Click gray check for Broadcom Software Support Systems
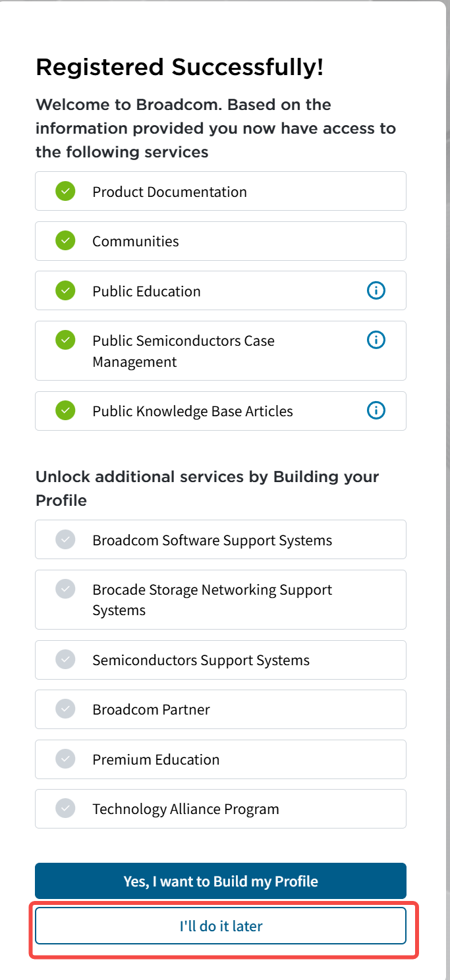450x980 pixels. pyautogui.click(x=65, y=539)
